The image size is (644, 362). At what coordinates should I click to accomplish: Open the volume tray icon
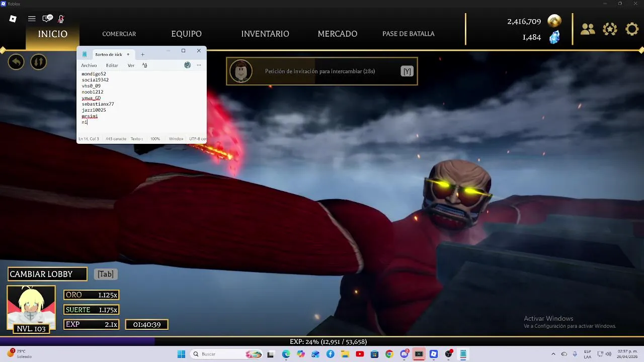click(608, 354)
